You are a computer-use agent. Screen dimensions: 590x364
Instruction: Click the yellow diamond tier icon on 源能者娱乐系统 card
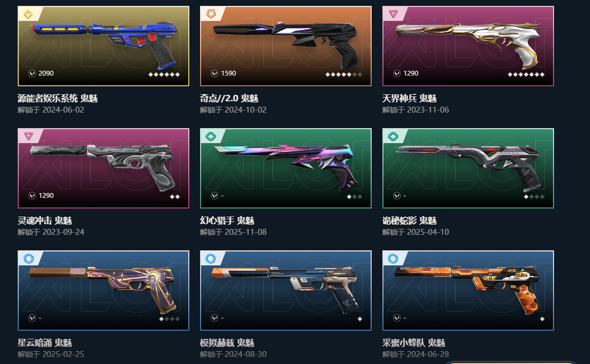click(28, 14)
